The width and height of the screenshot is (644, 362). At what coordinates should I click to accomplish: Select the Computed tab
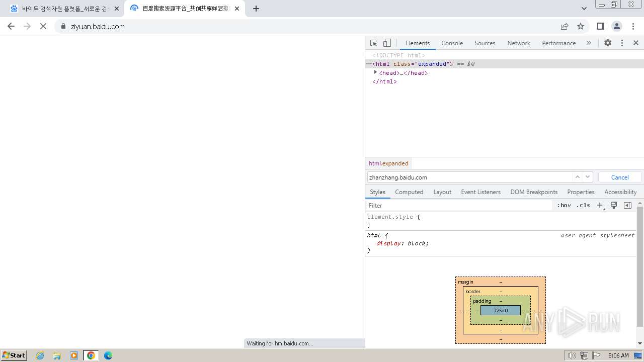tap(409, 192)
